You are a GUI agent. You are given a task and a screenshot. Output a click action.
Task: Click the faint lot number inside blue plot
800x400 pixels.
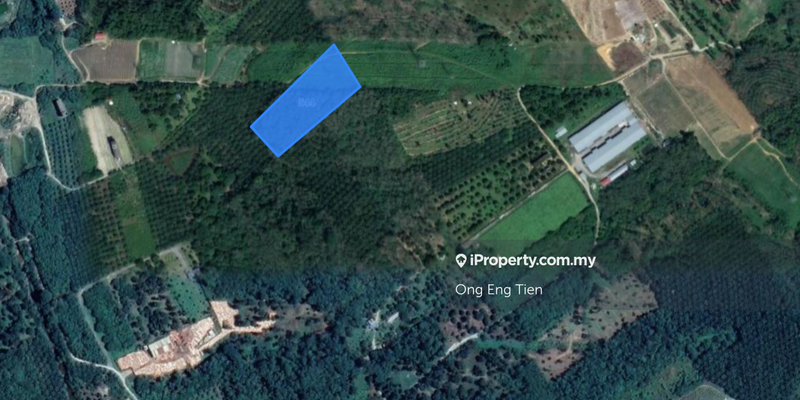306,103
